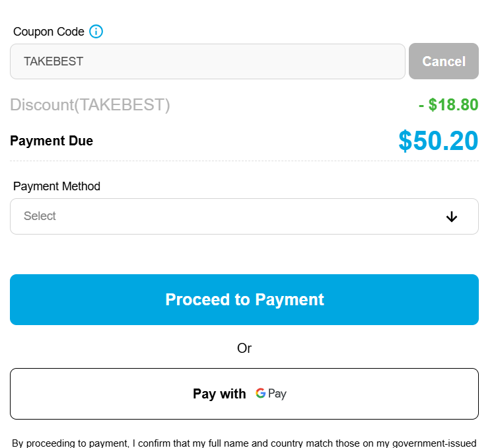Click the $50.20 total amount
The width and height of the screenshot is (494, 448).
(438, 141)
